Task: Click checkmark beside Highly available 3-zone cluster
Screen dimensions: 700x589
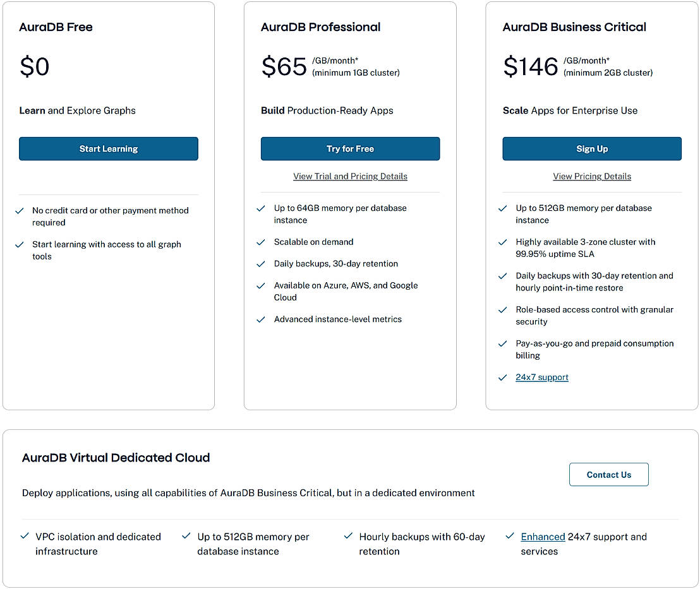Action: [503, 242]
